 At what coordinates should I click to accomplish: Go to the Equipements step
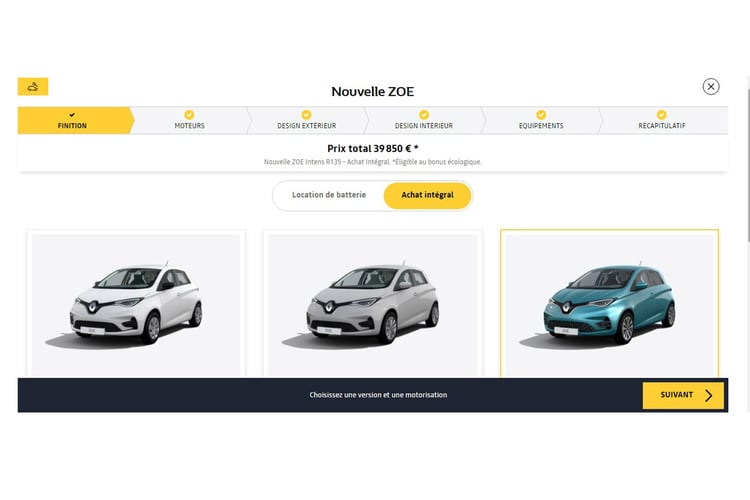point(541,120)
